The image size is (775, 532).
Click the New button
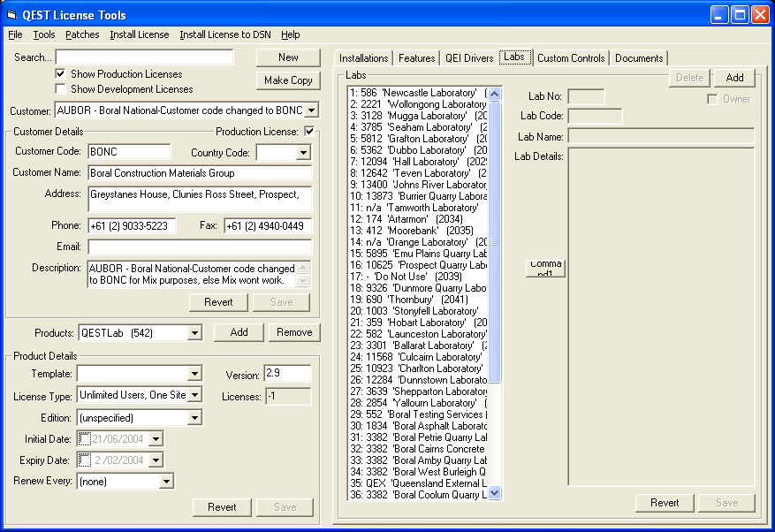[x=288, y=57]
